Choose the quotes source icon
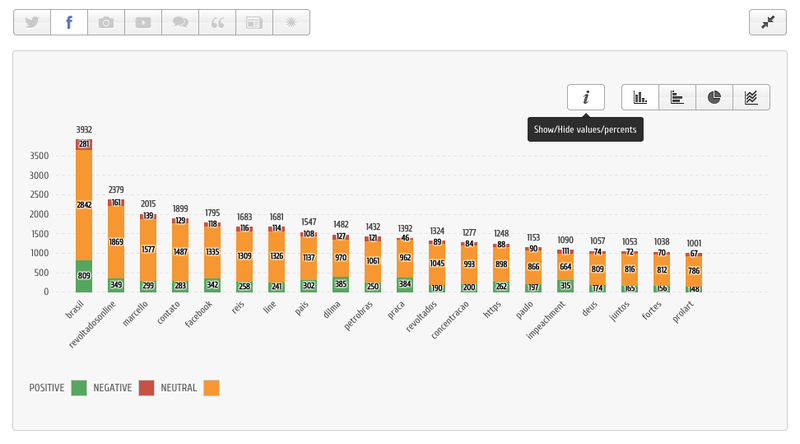The width and height of the screenshot is (800, 444). point(217,22)
